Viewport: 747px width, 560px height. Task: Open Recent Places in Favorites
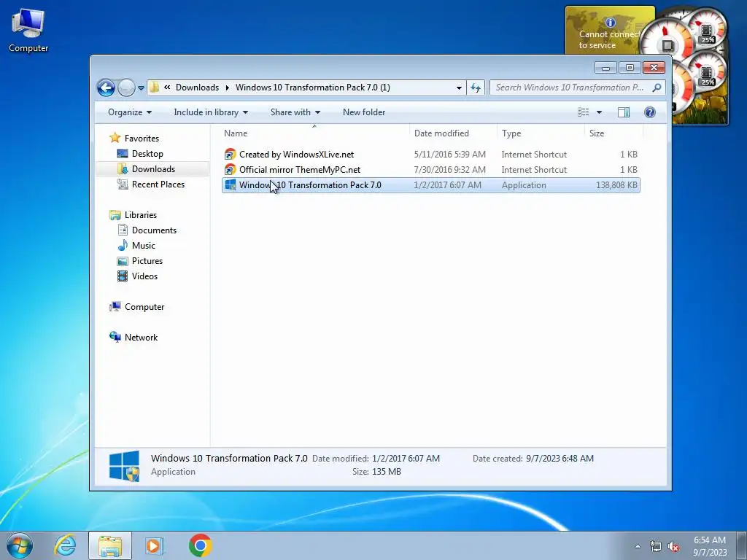[x=158, y=184]
